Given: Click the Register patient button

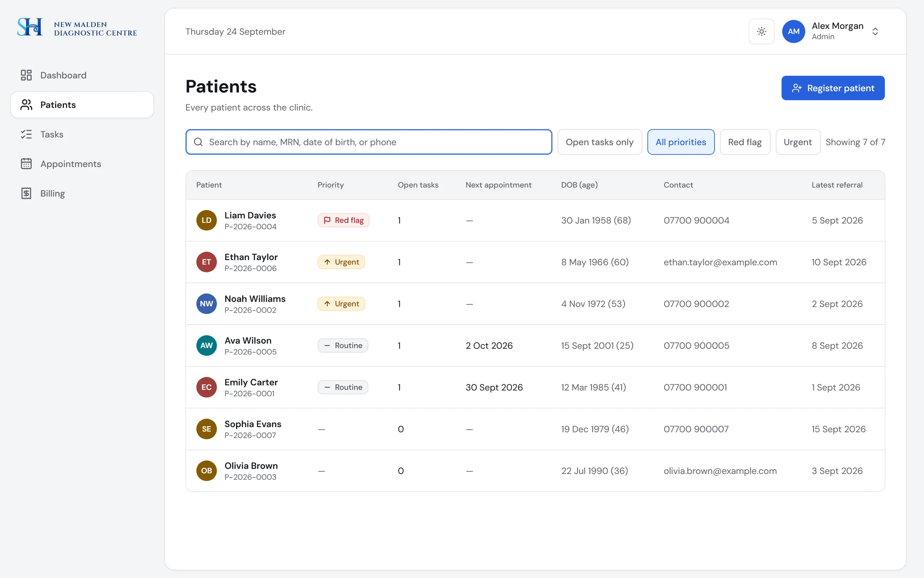Looking at the screenshot, I should tap(833, 88).
